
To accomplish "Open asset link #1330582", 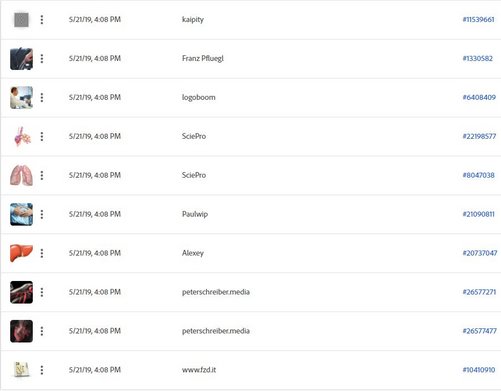I will pos(478,59).
